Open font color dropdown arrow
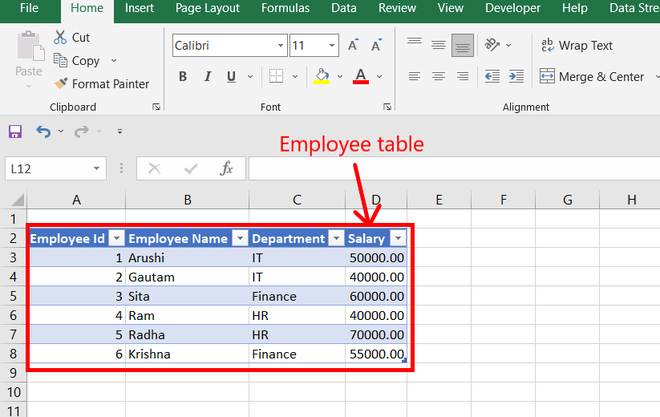 pyautogui.click(x=379, y=77)
